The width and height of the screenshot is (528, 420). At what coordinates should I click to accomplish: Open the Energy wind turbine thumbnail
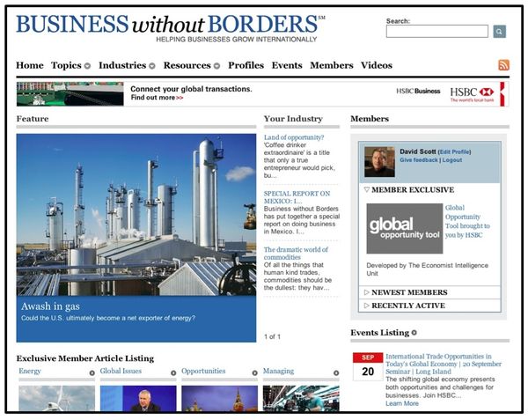coord(57,399)
